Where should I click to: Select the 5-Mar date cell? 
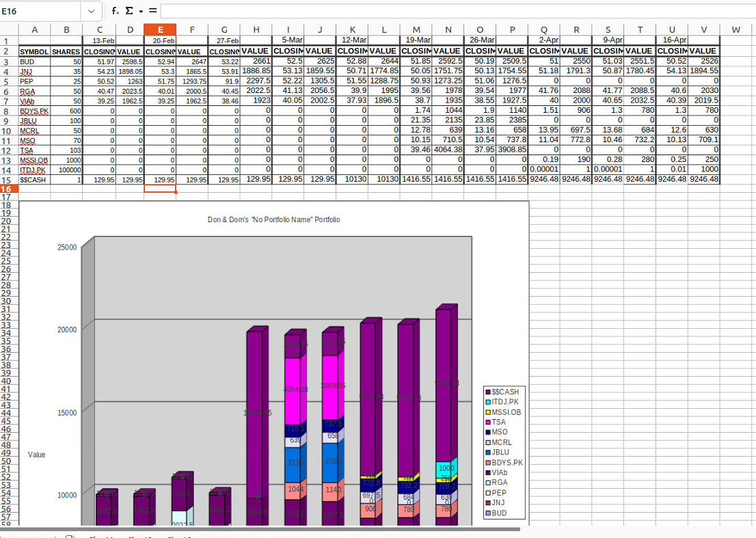click(288, 40)
